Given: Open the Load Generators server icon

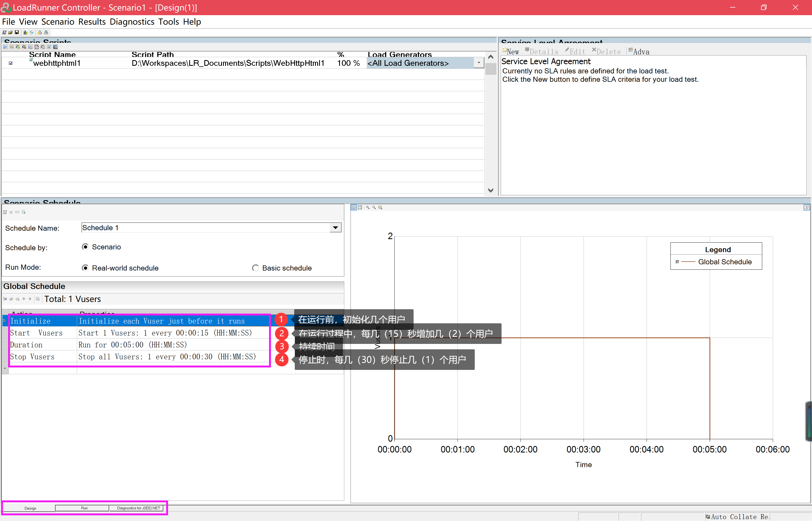Looking at the screenshot, I should (x=25, y=33).
